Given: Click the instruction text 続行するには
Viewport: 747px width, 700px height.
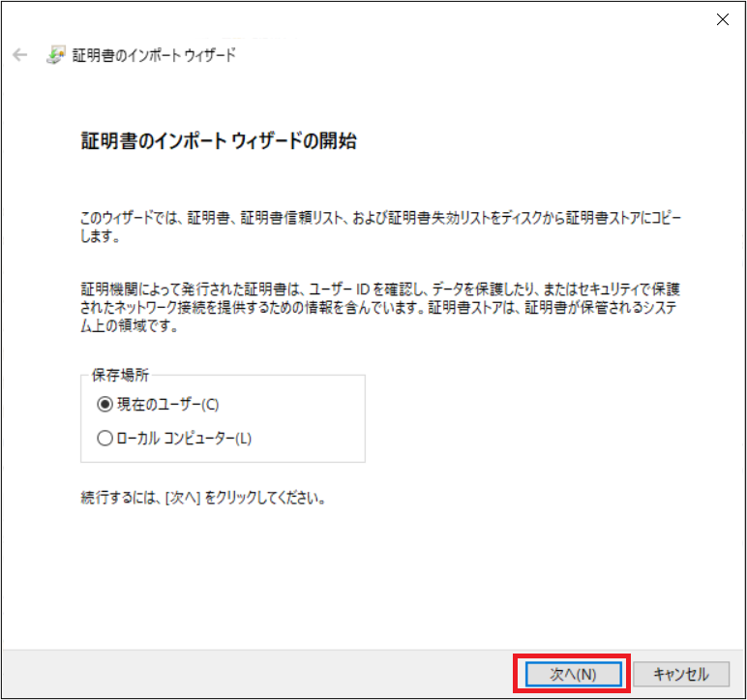Looking at the screenshot, I should [201, 501].
